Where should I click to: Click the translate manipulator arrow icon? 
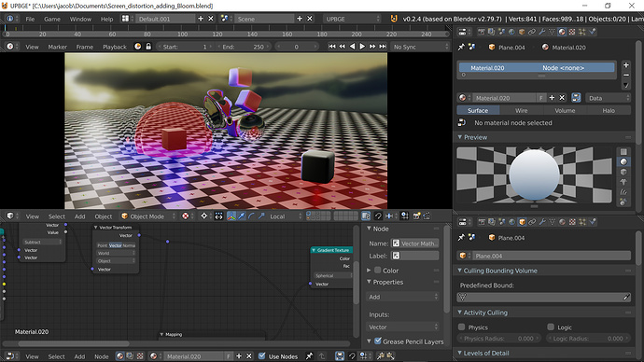click(x=242, y=216)
